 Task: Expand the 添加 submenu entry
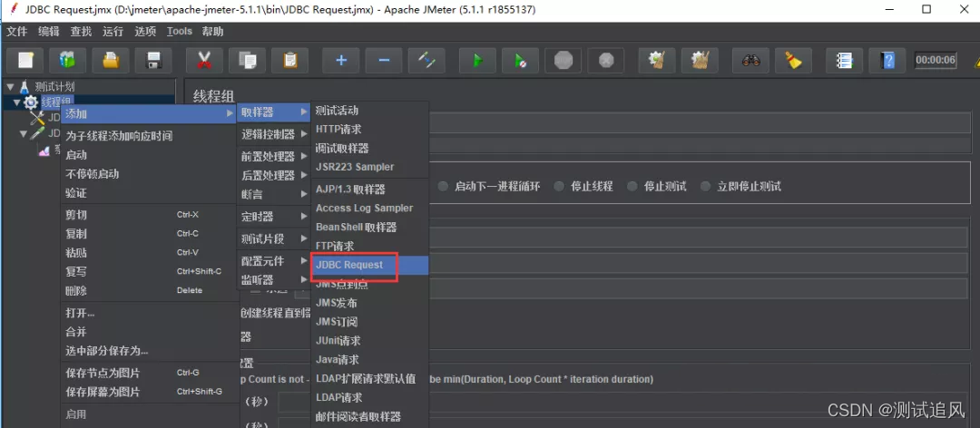[148, 113]
